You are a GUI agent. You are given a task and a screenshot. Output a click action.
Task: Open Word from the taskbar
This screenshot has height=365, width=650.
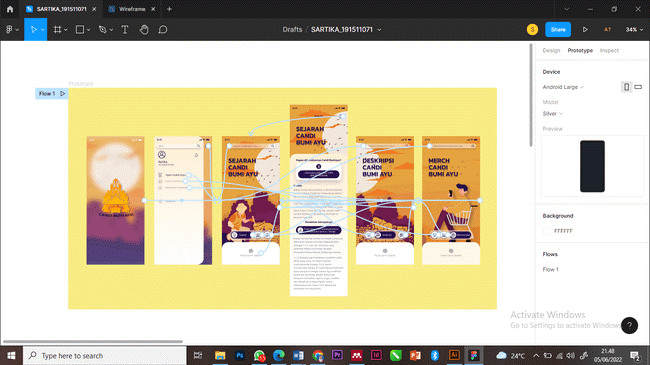click(x=298, y=355)
